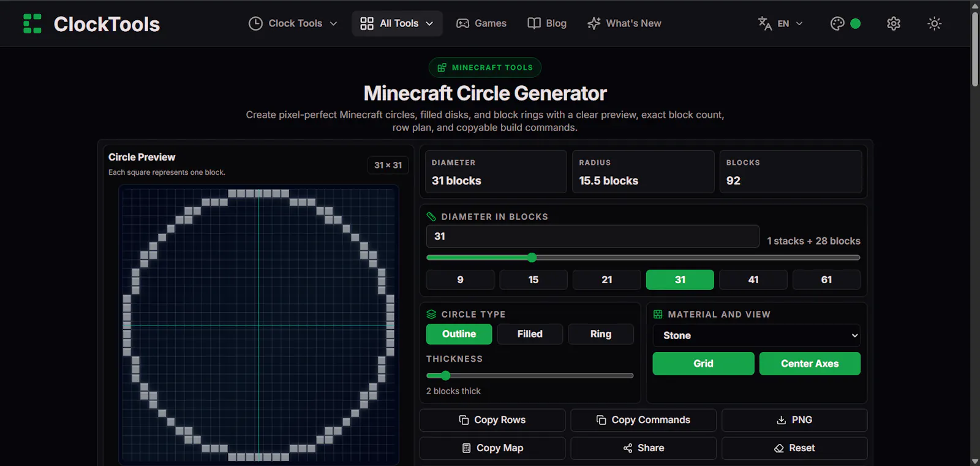The image size is (980, 466).
Task: Click the Diameter value 31 blocks
Action: [456, 181]
